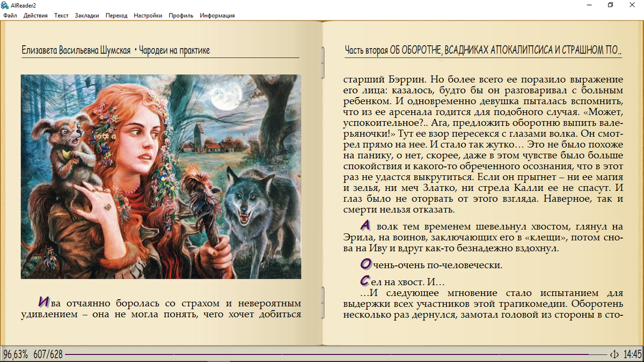The image size is (644, 362).
Task: Open the Настройки menu
Action: point(147,16)
